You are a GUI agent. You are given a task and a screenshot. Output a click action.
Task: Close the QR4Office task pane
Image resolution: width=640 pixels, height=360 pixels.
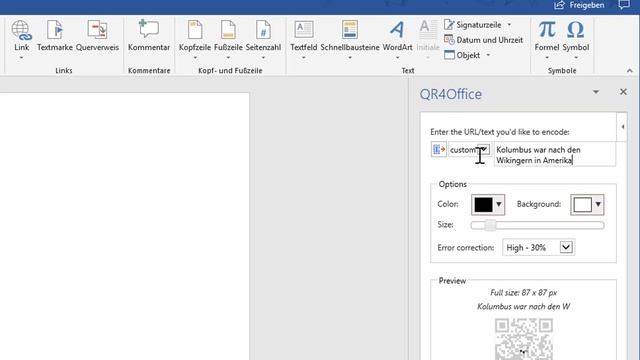click(623, 92)
